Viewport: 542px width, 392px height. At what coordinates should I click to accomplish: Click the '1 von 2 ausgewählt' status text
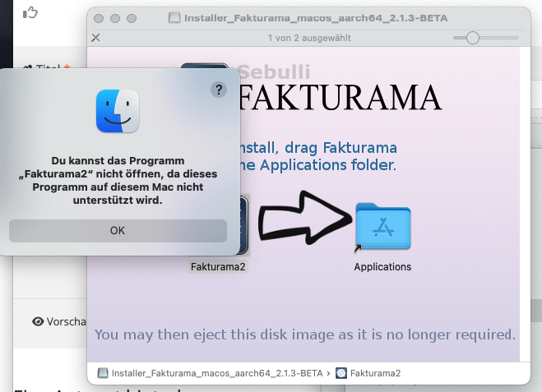(x=309, y=38)
